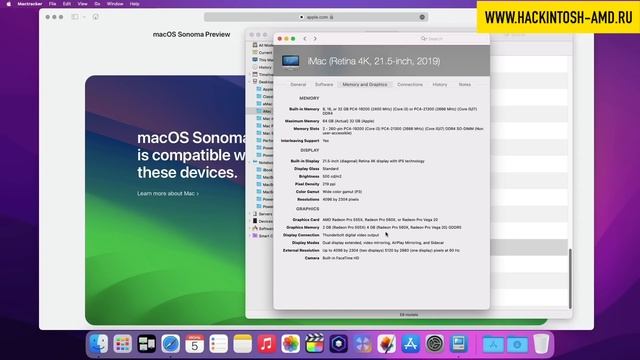
Task: Open System Preferences from the dock
Action: click(x=435, y=344)
